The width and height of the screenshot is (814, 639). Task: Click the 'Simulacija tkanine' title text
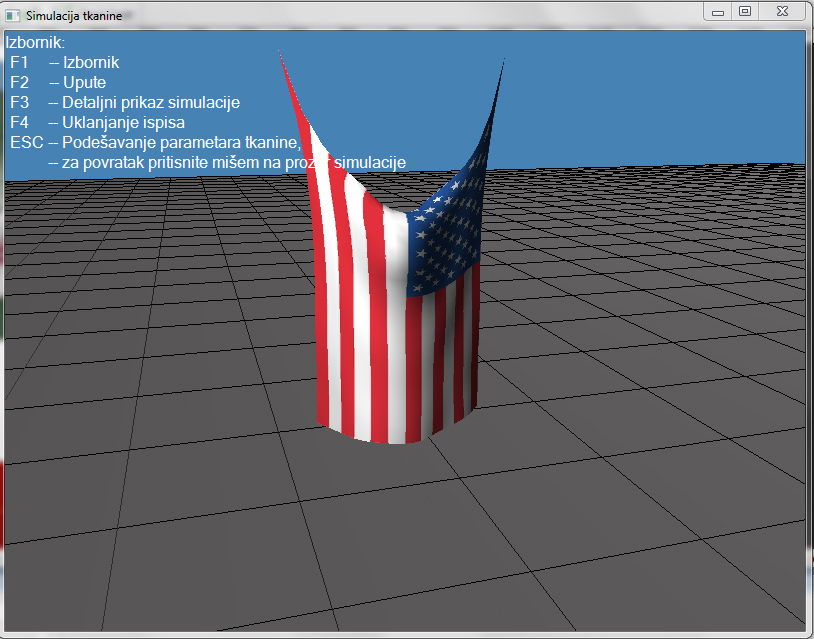click(x=74, y=16)
